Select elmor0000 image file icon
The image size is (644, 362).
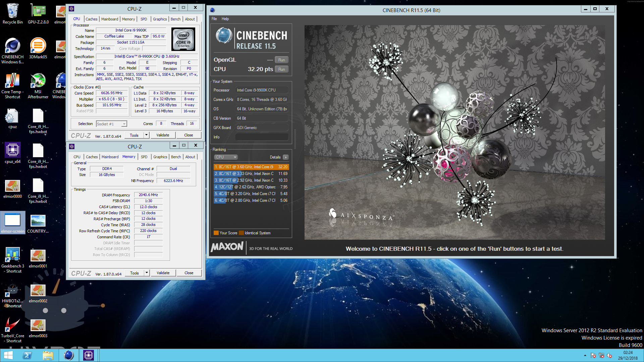coord(12,188)
